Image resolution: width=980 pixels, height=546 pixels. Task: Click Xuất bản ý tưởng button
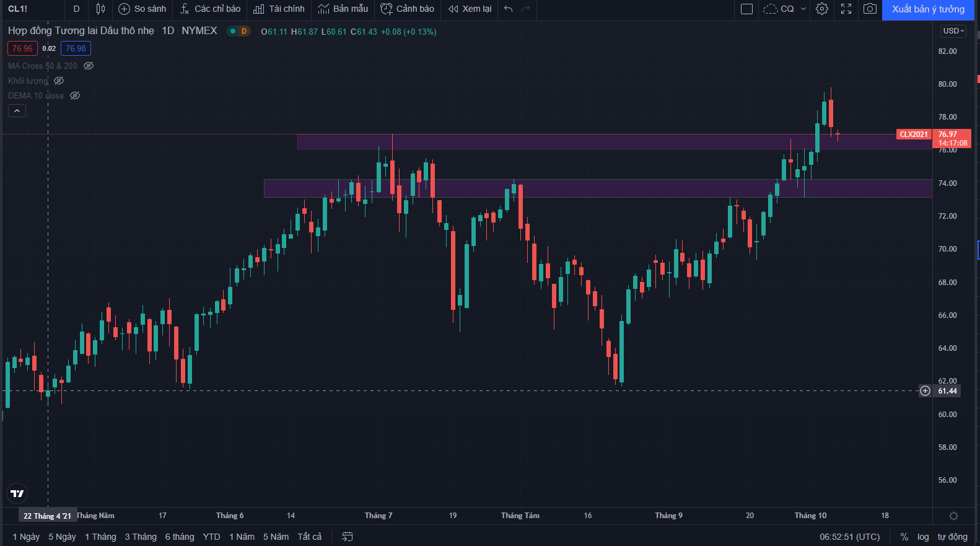pyautogui.click(x=927, y=9)
